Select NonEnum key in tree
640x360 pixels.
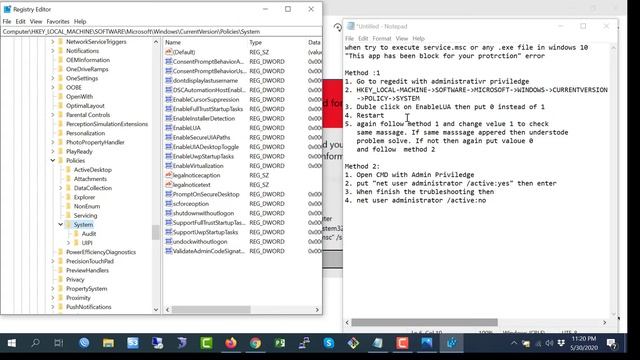[x=87, y=206]
